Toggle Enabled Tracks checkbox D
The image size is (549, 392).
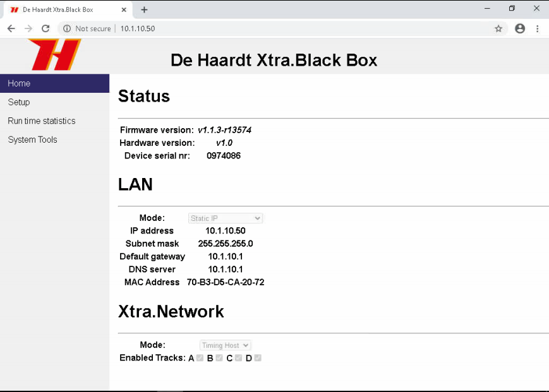[258, 358]
